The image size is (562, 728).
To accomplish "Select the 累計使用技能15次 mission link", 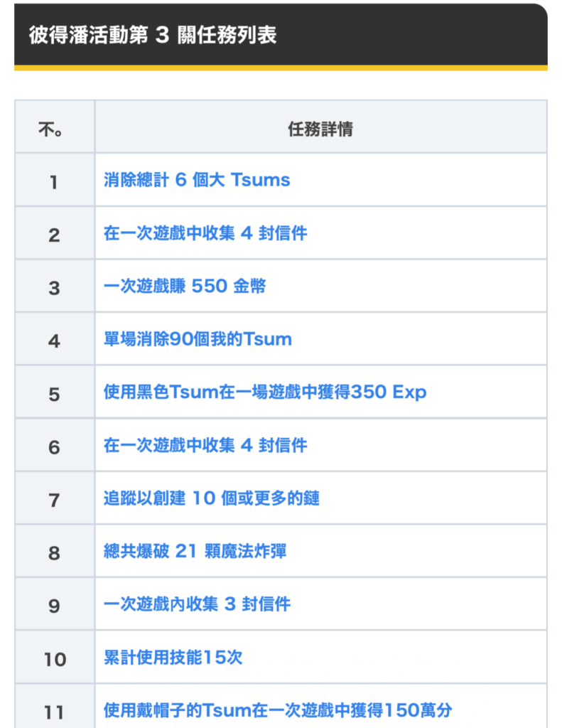I will (x=173, y=658).
